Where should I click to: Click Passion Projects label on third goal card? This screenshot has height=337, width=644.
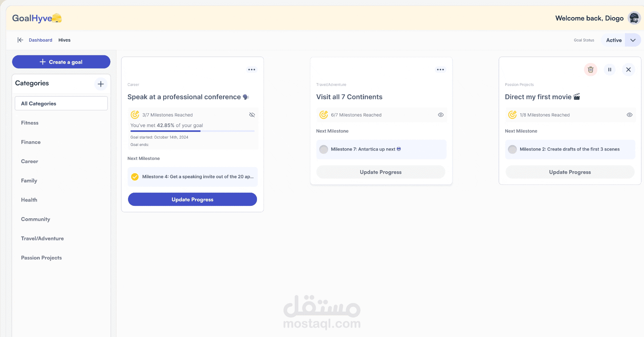tap(519, 85)
